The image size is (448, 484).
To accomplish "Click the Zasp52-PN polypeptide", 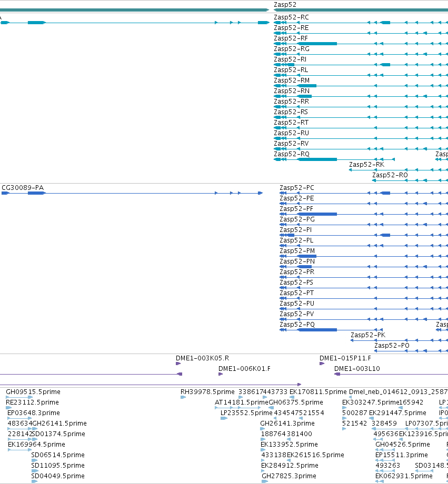I will (297, 261).
